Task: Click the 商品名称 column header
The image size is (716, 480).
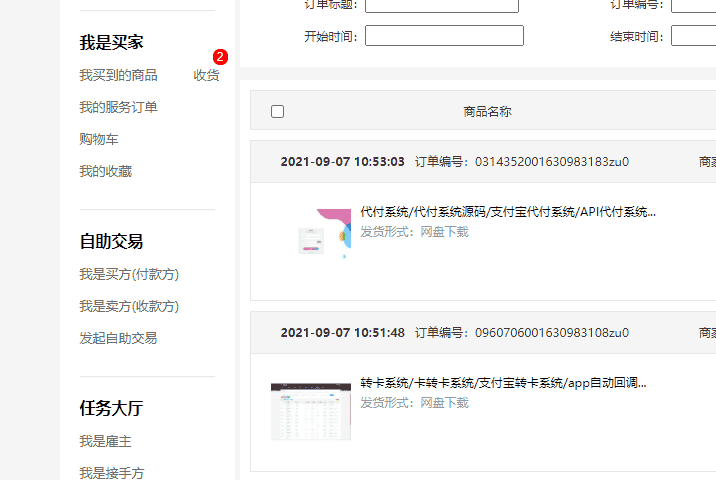Action: click(487, 111)
